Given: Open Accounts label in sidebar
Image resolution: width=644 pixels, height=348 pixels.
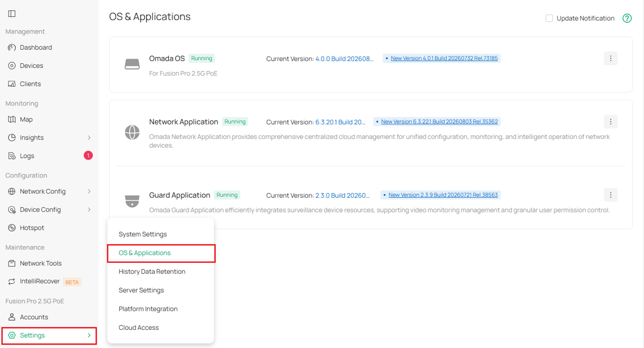Looking at the screenshot, I should coord(34,317).
